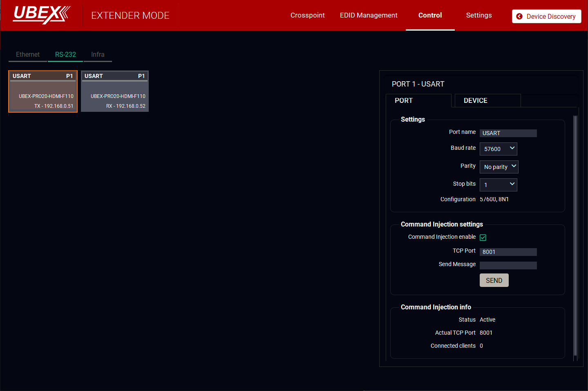
Task: Expand the Parity dropdown
Action: 499,167
